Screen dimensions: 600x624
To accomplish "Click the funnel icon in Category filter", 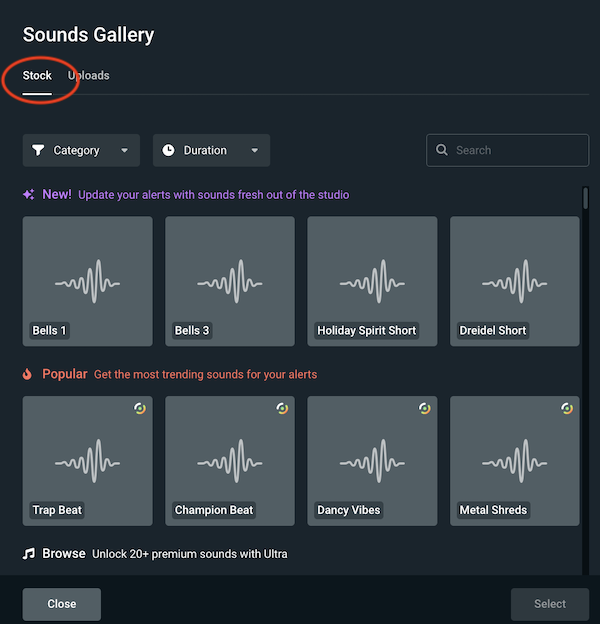I will 38,150.
